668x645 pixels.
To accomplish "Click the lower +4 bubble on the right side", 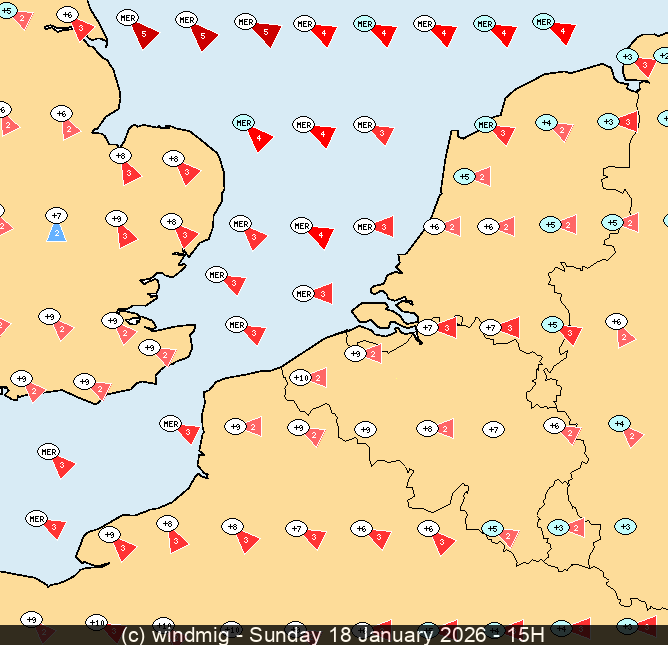I will pyautogui.click(x=619, y=424).
